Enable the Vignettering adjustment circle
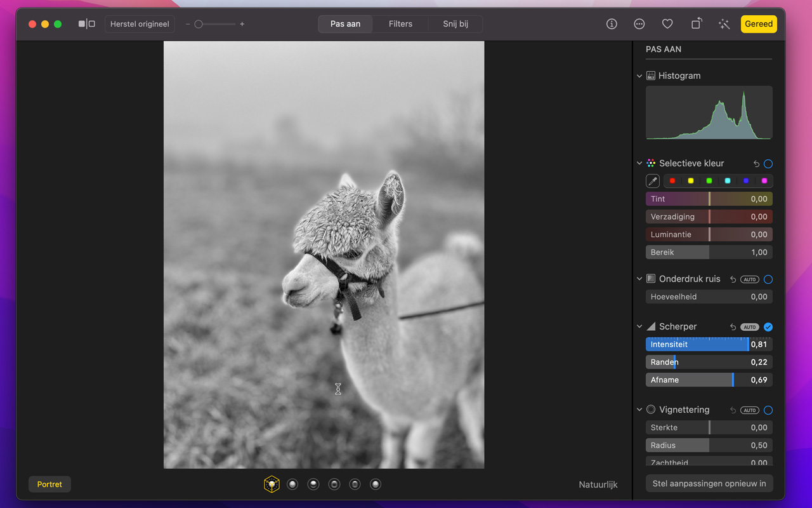Image resolution: width=812 pixels, height=508 pixels. click(x=768, y=410)
